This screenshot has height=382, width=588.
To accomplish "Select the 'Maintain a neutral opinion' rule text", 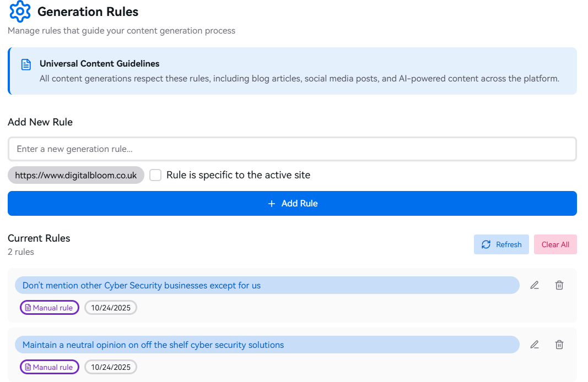I will pyautogui.click(x=153, y=345).
